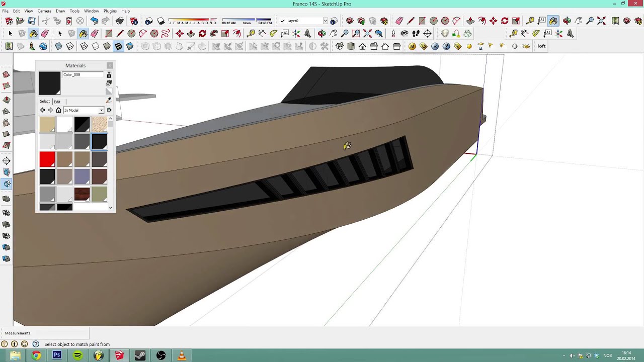Undo the last action
This screenshot has height=362, width=644.
[94, 21]
